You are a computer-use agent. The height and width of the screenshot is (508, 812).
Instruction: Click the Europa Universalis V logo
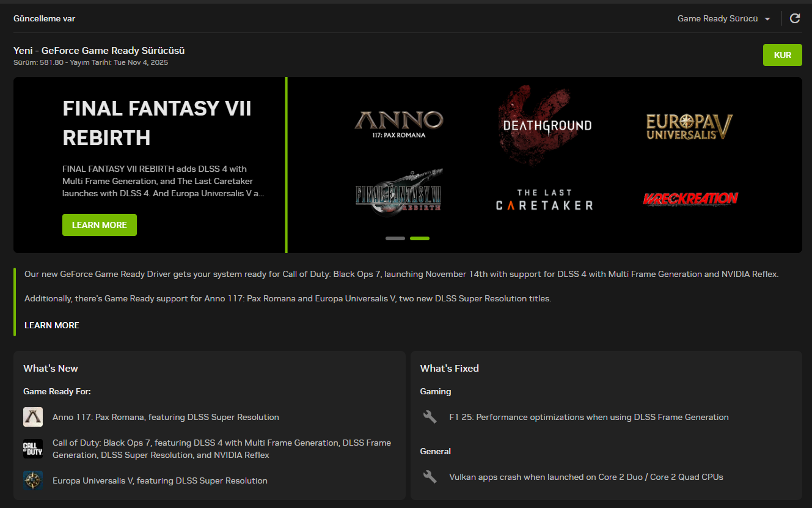pyautogui.click(x=690, y=126)
